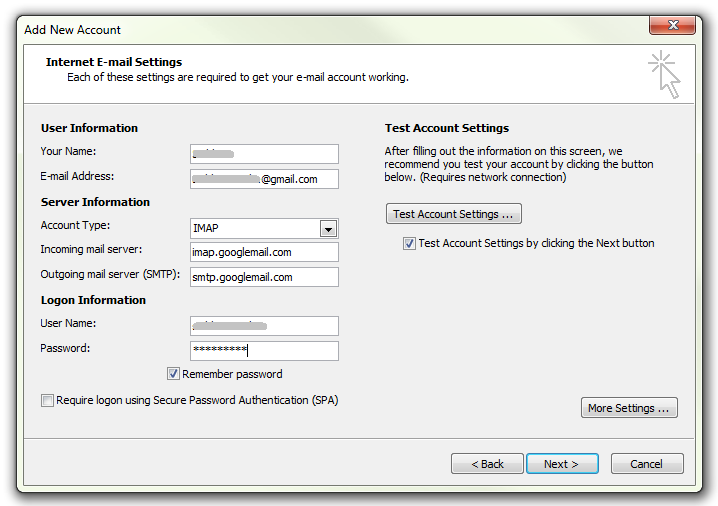718x506 pixels.
Task: Focus the Password field
Action: click(x=264, y=350)
